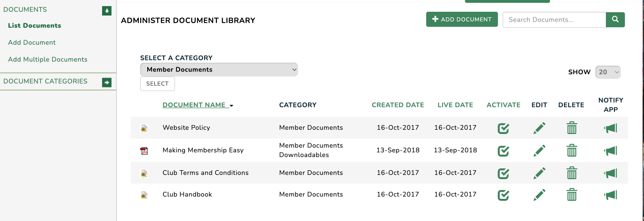Edit the Club Handbook document
644x221 pixels.
click(x=540, y=195)
